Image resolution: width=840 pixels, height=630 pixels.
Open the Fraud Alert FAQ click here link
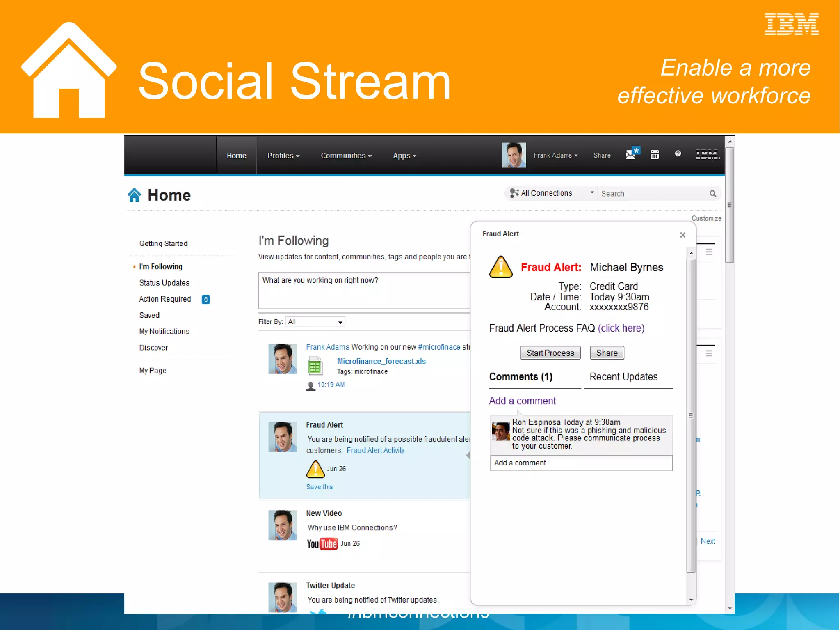pyautogui.click(x=621, y=328)
